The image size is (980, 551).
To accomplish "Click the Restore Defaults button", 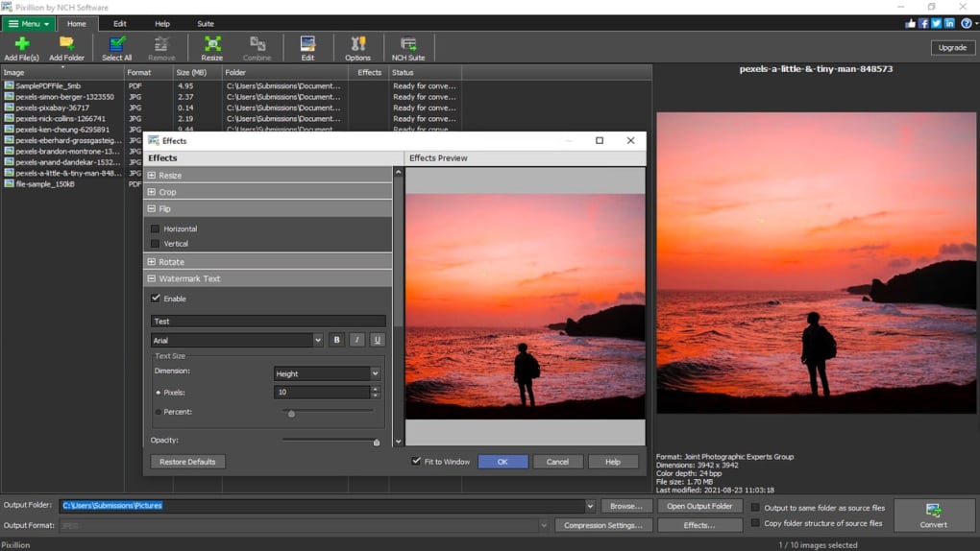I will tap(187, 462).
